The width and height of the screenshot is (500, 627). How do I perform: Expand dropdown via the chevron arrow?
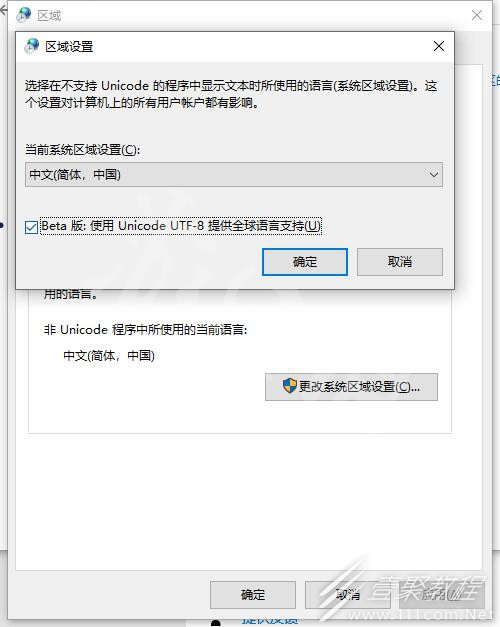click(x=433, y=175)
